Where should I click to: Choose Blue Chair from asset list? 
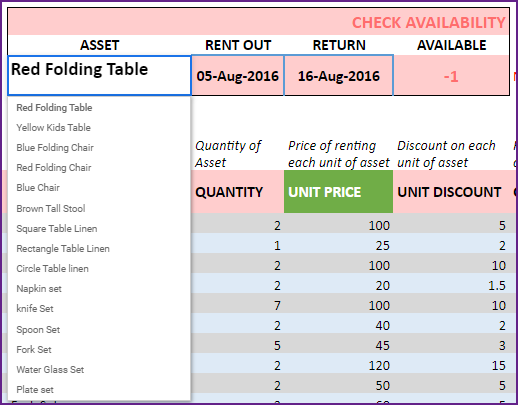coord(99,188)
